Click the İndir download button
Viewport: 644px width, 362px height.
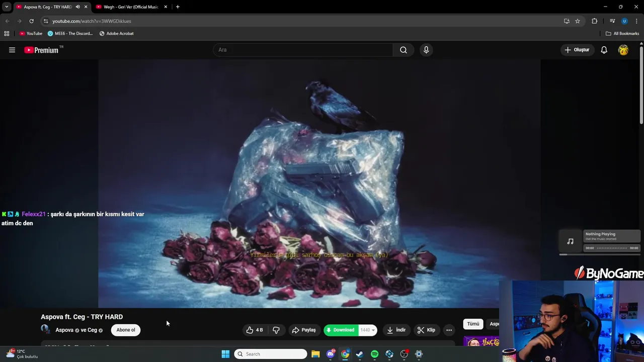tap(396, 330)
